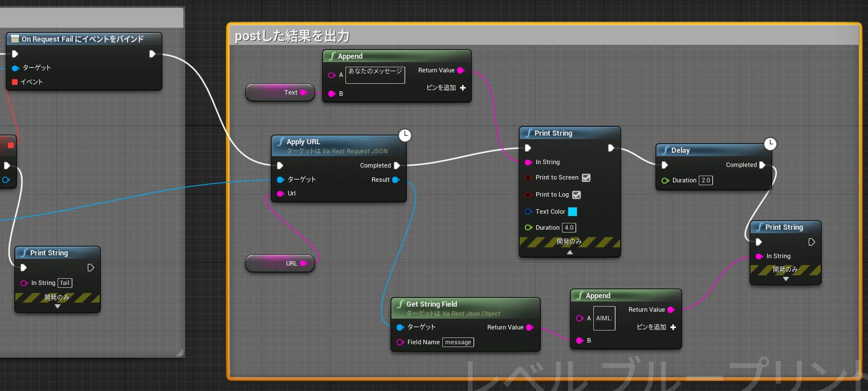Click right Print String output execution pin
Viewport: 868px width, 391px height.
click(x=812, y=242)
